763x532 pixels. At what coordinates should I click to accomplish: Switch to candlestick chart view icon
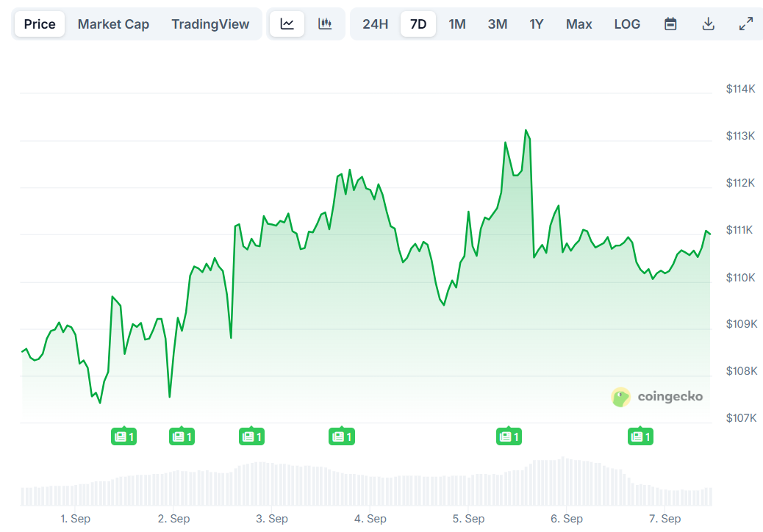pos(325,24)
